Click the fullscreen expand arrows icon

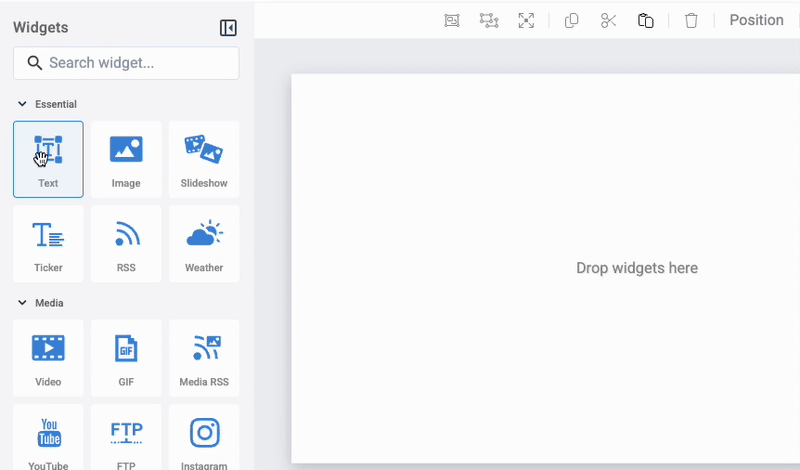coord(526,20)
